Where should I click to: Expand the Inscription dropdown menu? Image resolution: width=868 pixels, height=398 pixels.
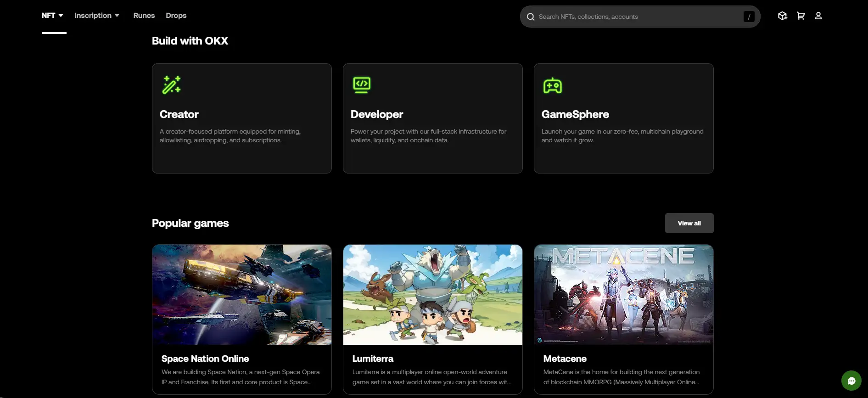(96, 16)
